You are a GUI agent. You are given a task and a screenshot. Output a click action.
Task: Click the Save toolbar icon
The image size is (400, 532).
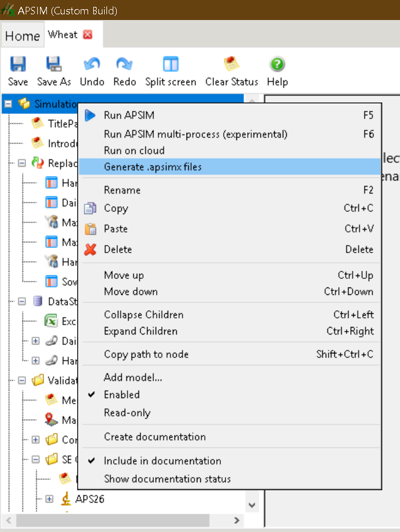18,64
